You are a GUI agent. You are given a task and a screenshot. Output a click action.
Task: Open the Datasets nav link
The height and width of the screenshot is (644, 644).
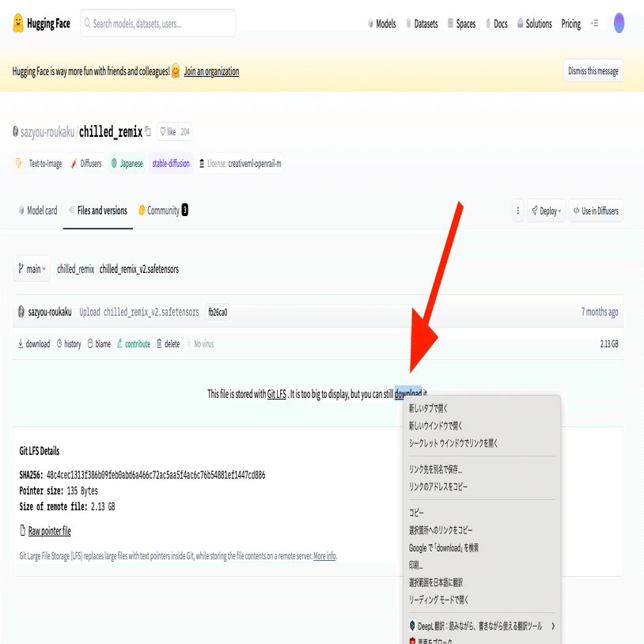click(x=422, y=24)
